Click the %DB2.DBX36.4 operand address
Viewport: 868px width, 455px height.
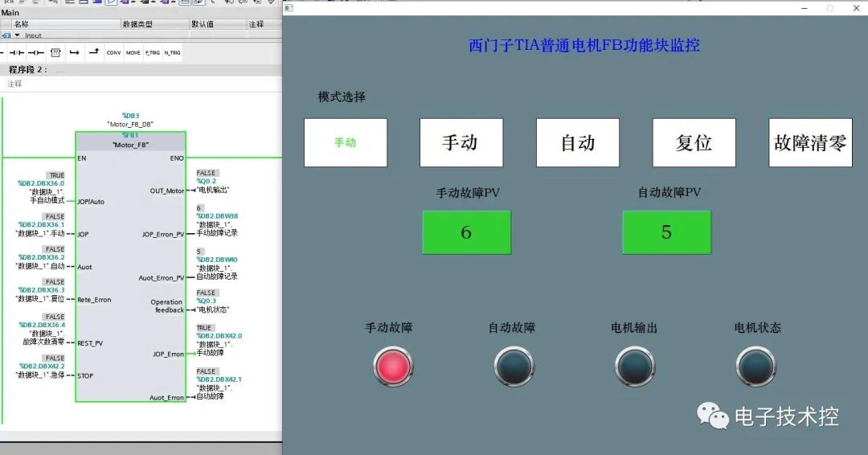pyautogui.click(x=42, y=325)
